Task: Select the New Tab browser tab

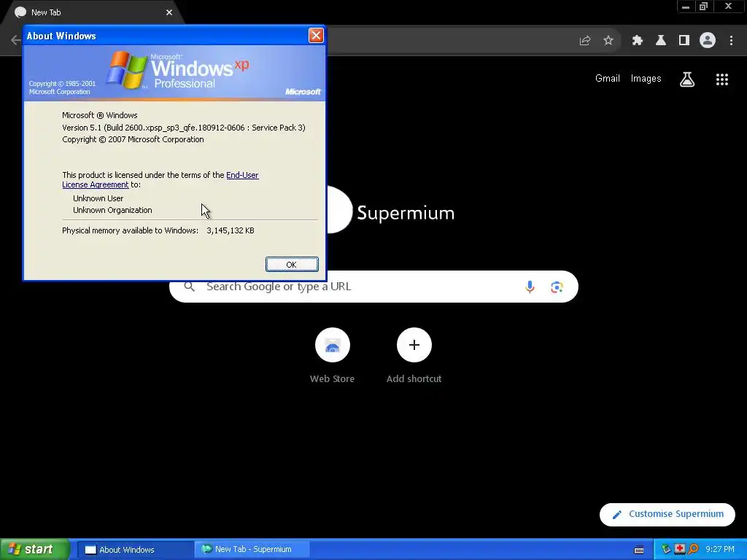Action: click(x=93, y=12)
